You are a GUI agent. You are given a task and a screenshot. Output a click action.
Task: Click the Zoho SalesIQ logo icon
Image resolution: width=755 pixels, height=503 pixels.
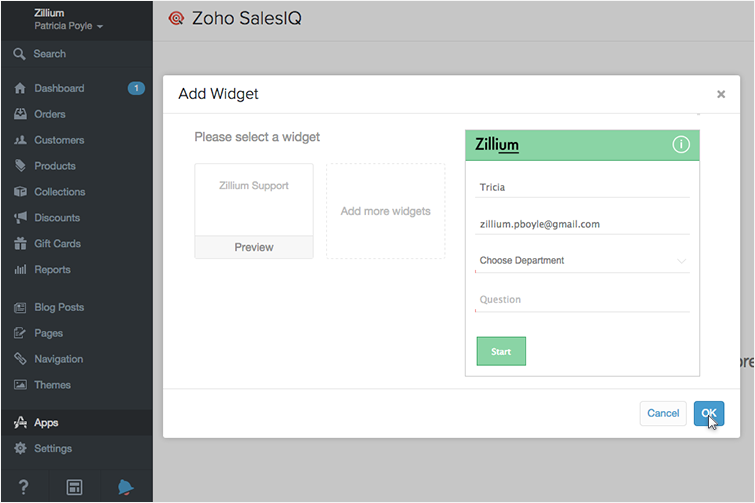[x=176, y=18]
